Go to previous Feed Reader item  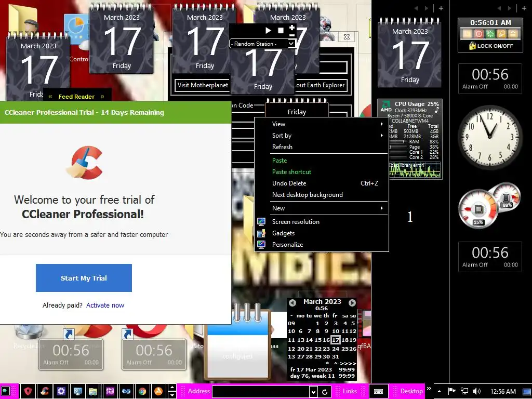click(50, 96)
